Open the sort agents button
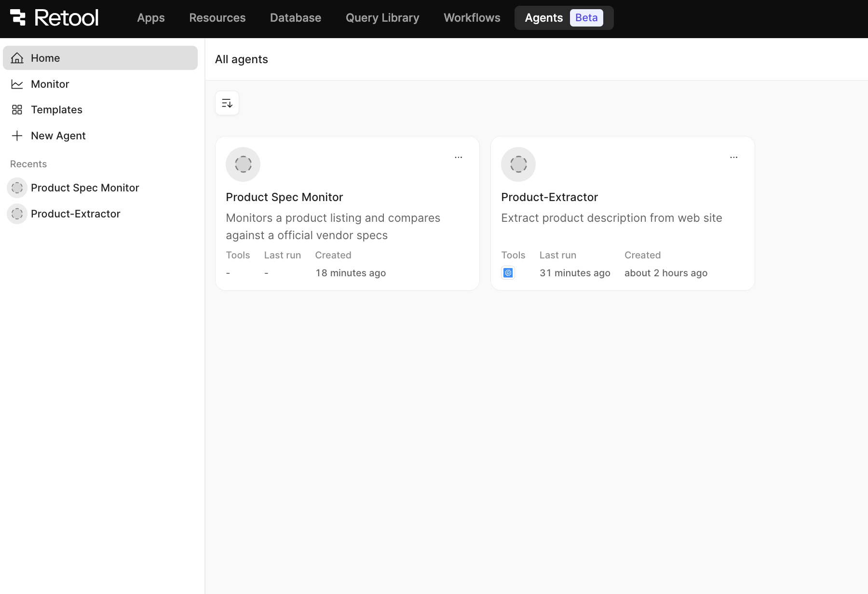 227,103
